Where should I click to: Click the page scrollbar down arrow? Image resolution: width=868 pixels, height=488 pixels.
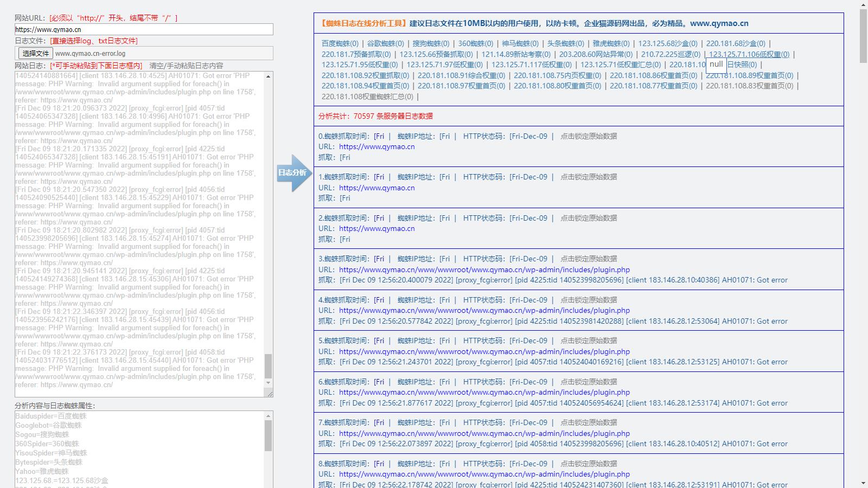[863, 483]
